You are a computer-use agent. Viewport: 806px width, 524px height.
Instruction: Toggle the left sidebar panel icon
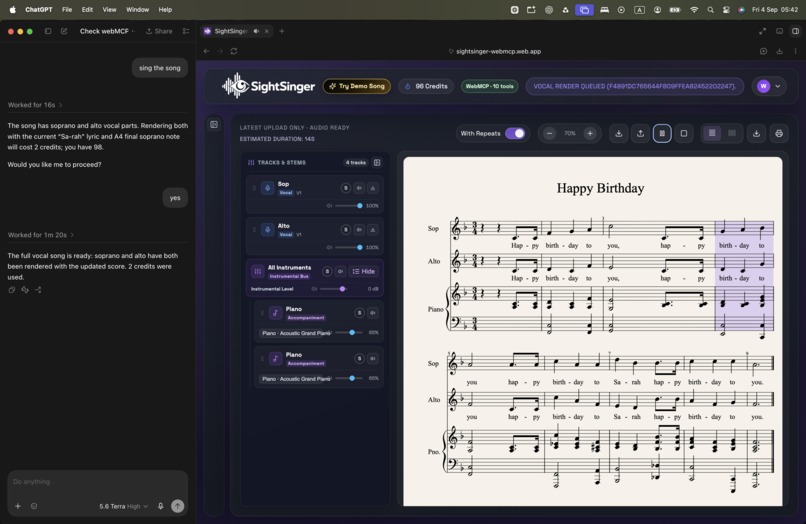pyautogui.click(x=214, y=124)
